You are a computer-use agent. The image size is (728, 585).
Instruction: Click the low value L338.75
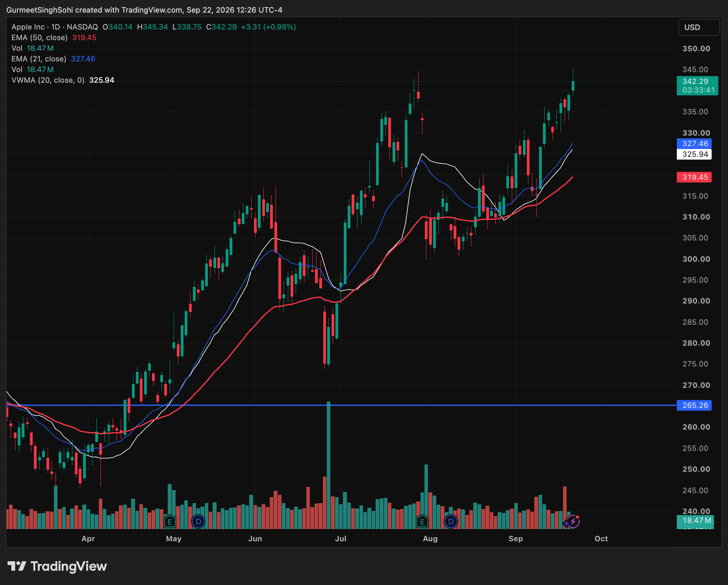click(x=187, y=27)
